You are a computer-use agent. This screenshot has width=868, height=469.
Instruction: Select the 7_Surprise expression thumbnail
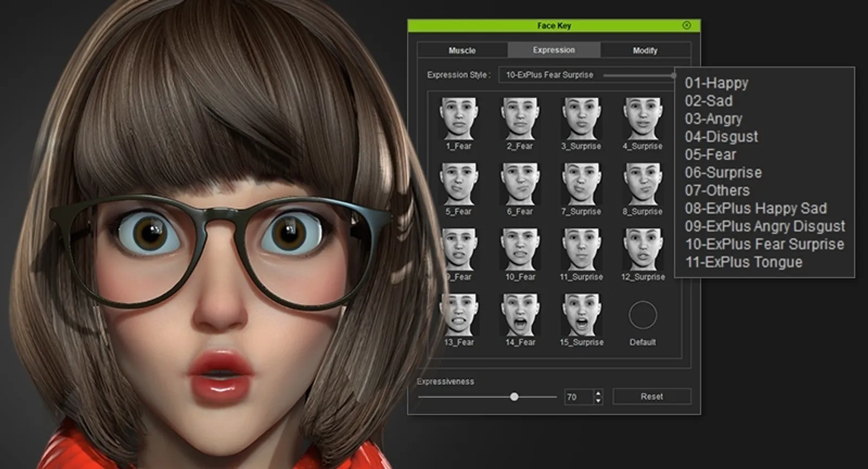point(581,185)
